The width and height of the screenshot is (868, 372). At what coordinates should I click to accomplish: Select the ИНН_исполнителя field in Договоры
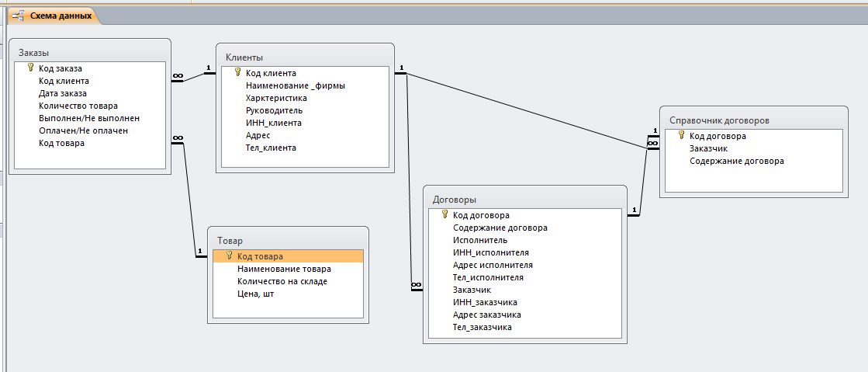491,252
